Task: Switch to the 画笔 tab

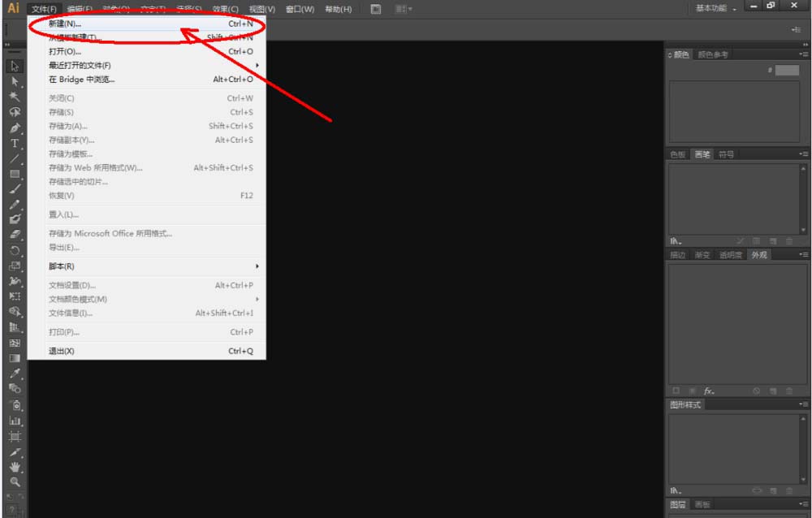Action: [x=702, y=154]
